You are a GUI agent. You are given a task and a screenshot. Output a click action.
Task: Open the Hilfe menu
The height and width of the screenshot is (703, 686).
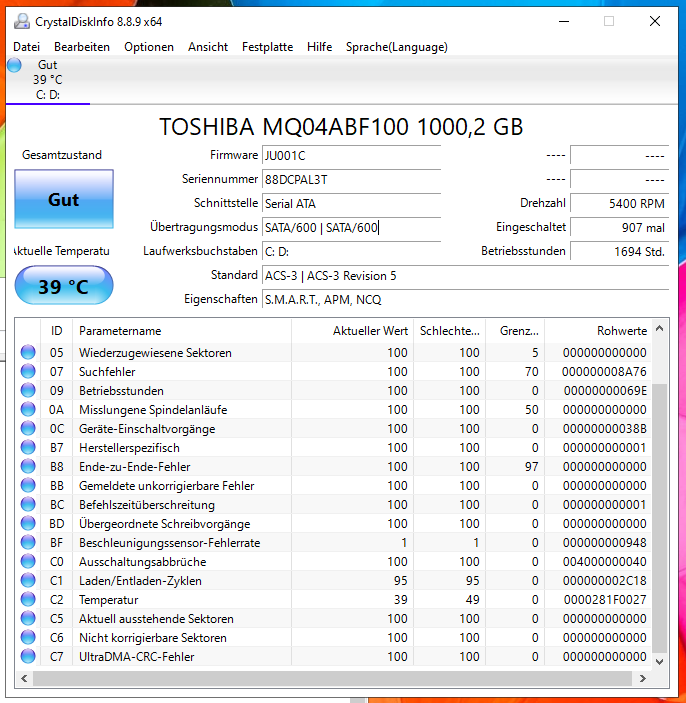(x=320, y=47)
